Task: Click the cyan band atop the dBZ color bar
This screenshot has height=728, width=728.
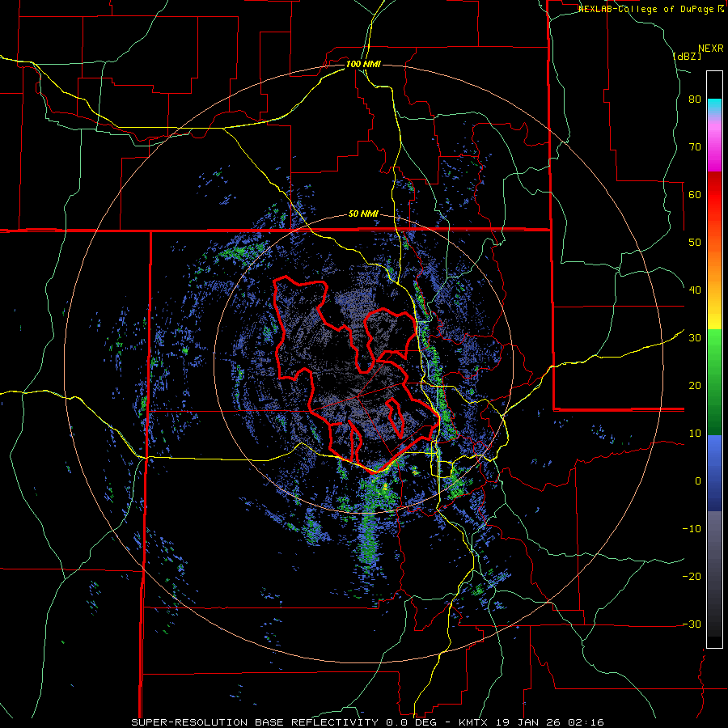Action: (x=714, y=104)
